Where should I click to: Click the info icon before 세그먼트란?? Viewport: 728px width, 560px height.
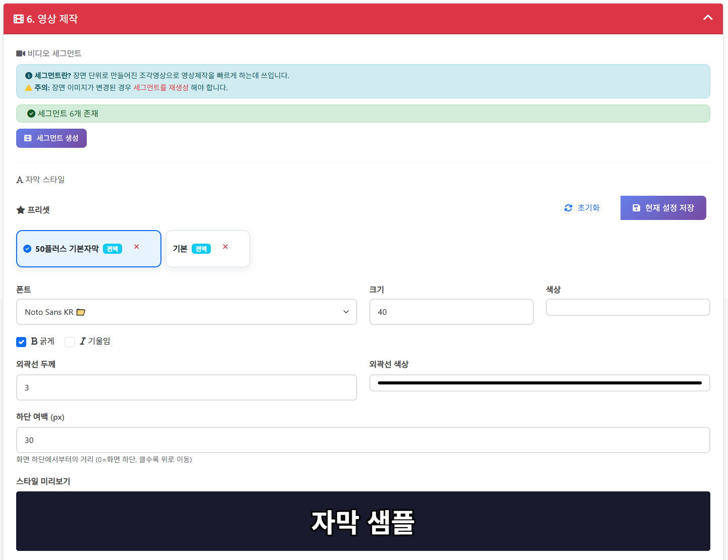pyautogui.click(x=29, y=76)
